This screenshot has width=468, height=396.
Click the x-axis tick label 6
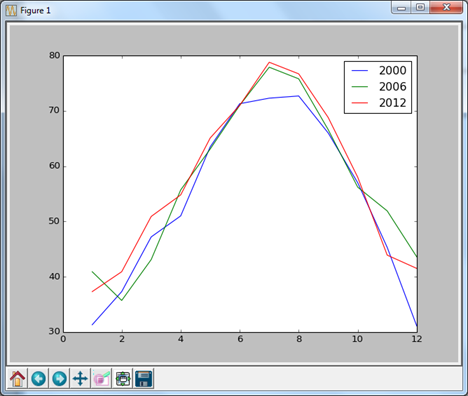coord(240,339)
